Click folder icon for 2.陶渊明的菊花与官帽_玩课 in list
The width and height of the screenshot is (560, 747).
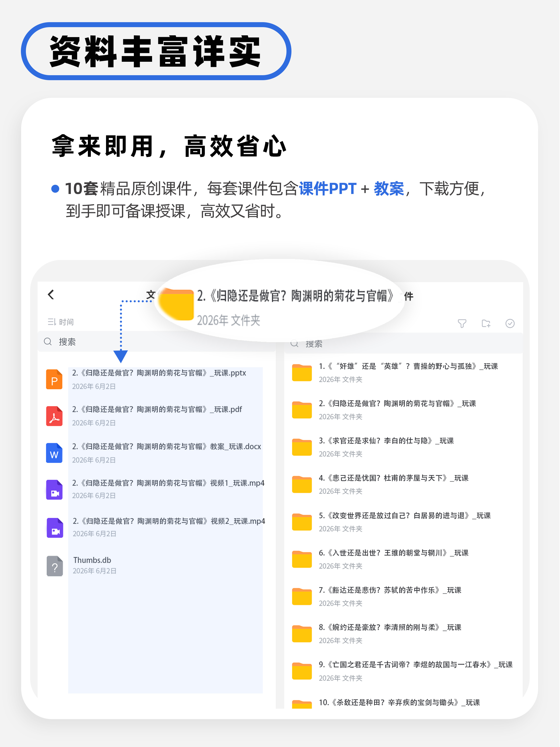[x=302, y=410]
